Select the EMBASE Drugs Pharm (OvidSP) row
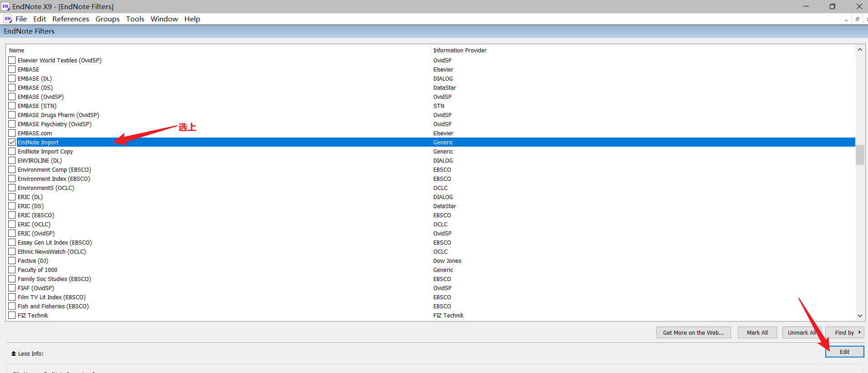Image resolution: width=868 pixels, height=373 pixels. pos(431,115)
